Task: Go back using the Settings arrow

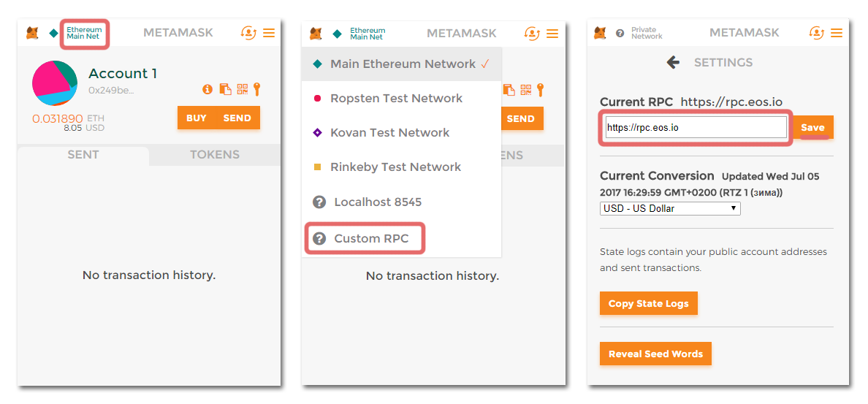Action: tap(673, 63)
